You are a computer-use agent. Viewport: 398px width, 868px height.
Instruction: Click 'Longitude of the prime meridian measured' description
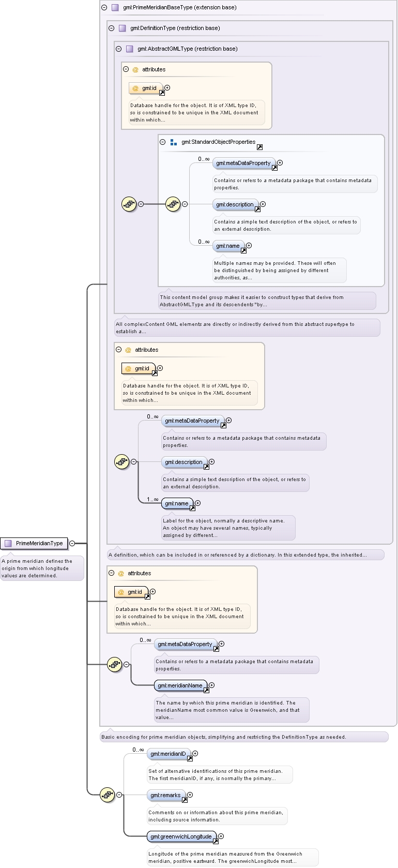(x=233, y=857)
